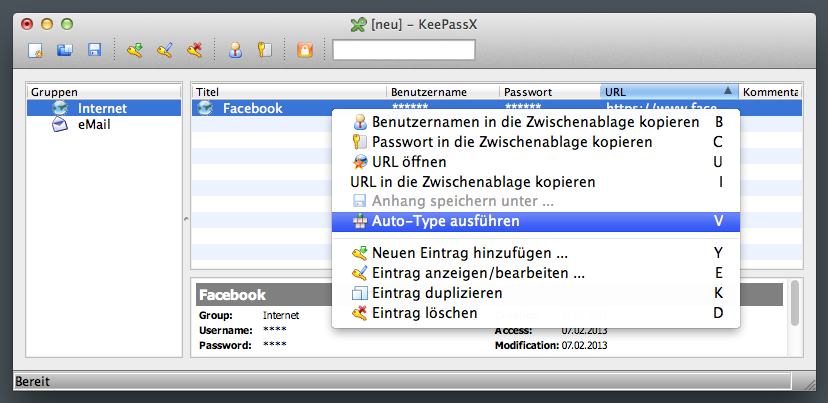This screenshot has height=403, width=828.
Task: Sort entries by Benutzername column
Action: click(443, 92)
